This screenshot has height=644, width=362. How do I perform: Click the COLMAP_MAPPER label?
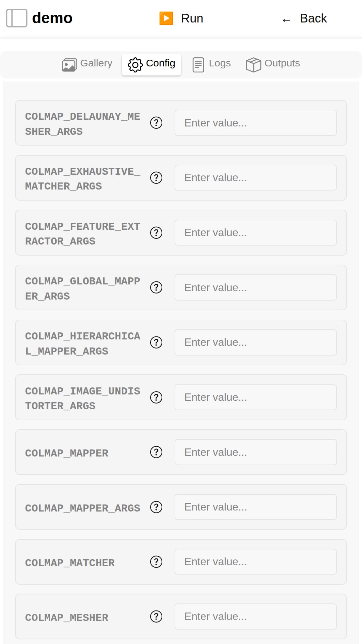tap(67, 453)
